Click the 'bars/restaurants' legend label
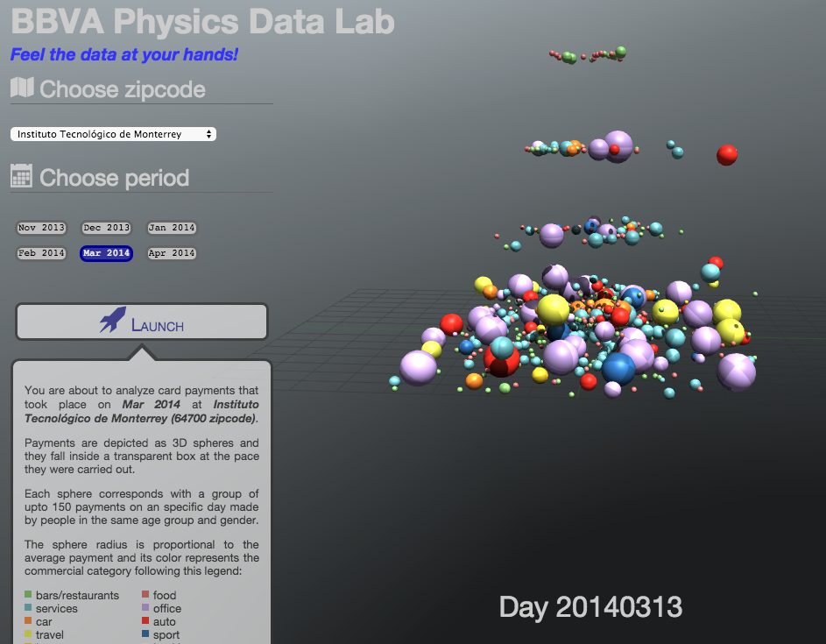The image size is (826, 644). coord(77,596)
